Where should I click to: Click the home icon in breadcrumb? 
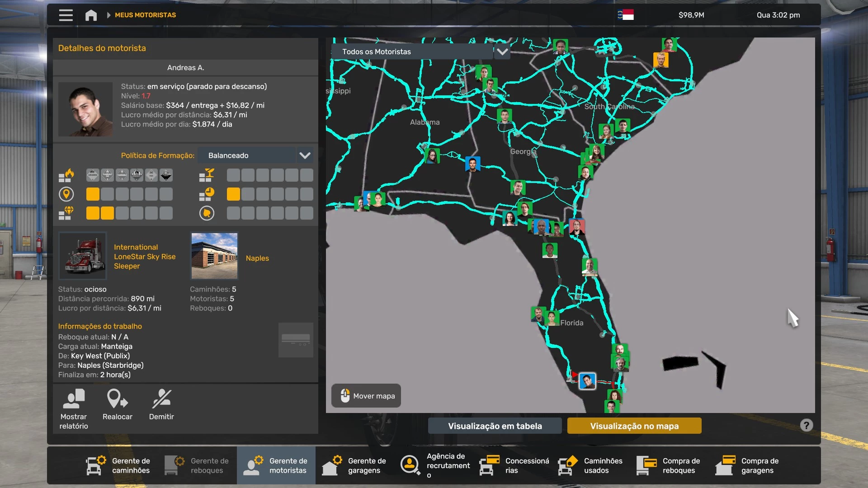point(91,15)
